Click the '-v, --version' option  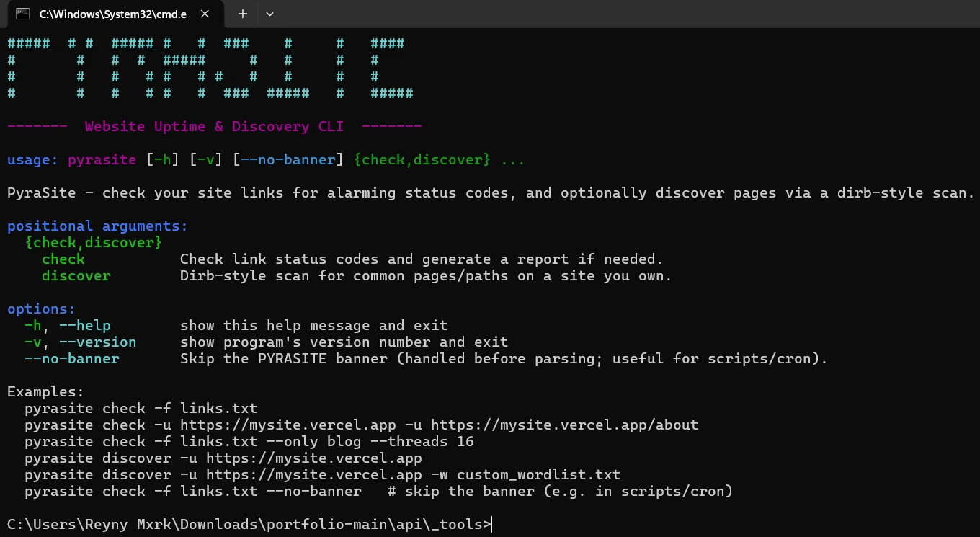81,342
